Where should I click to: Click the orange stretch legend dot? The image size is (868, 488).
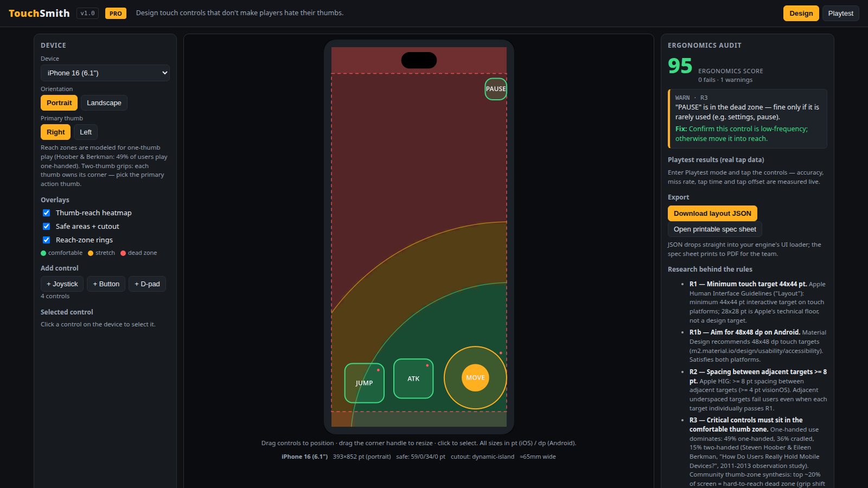(91, 253)
